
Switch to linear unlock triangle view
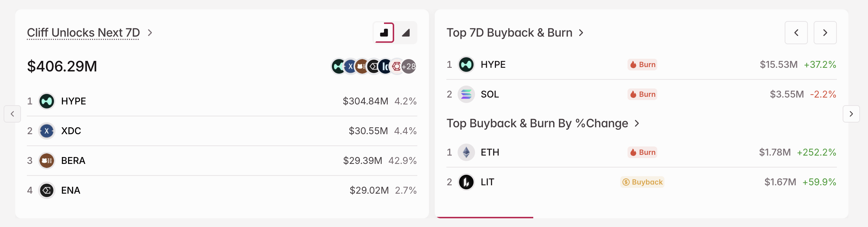406,32
